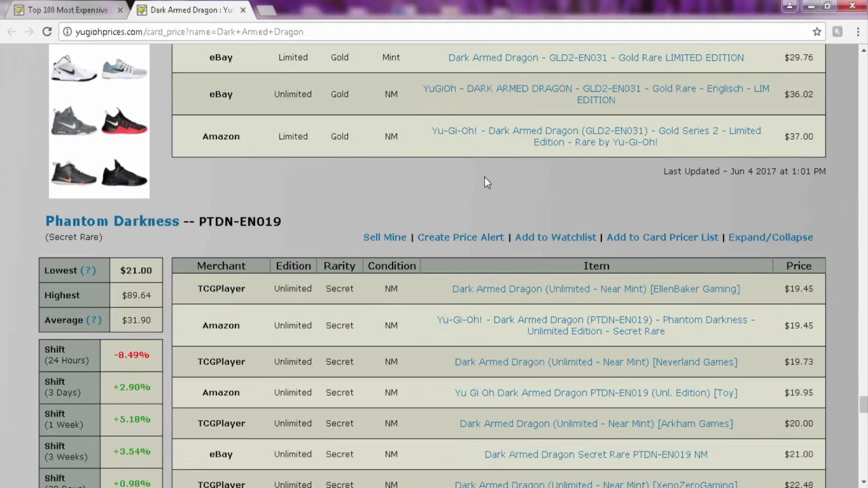
Task: Click Add to Watchlist link
Action: pos(555,237)
